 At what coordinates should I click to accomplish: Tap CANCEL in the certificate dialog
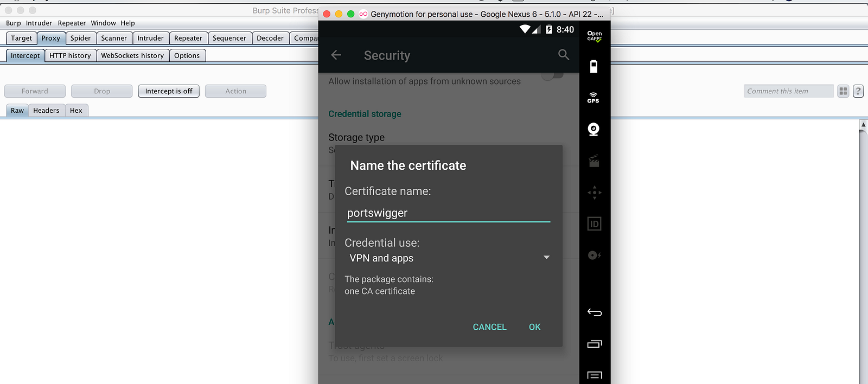[x=489, y=327]
